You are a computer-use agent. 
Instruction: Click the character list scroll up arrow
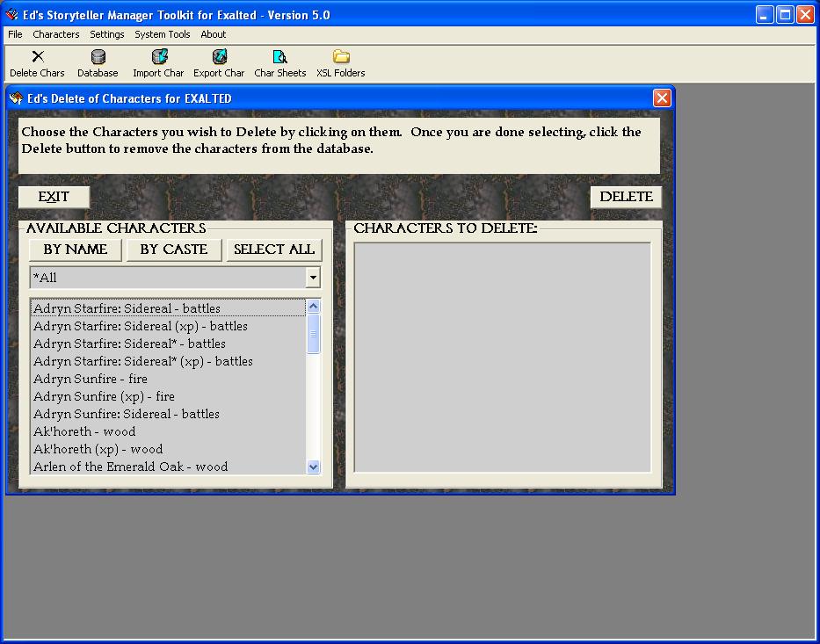(x=313, y=307)
